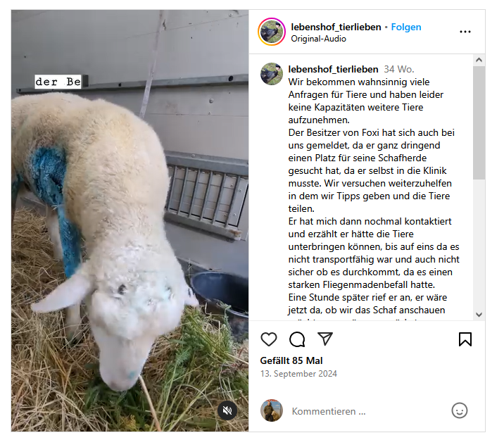The width and height of the screenshot is (504, 440).
Task: Open the list of 85 likes
Action: pyautogui.click(x=291, y=360)
